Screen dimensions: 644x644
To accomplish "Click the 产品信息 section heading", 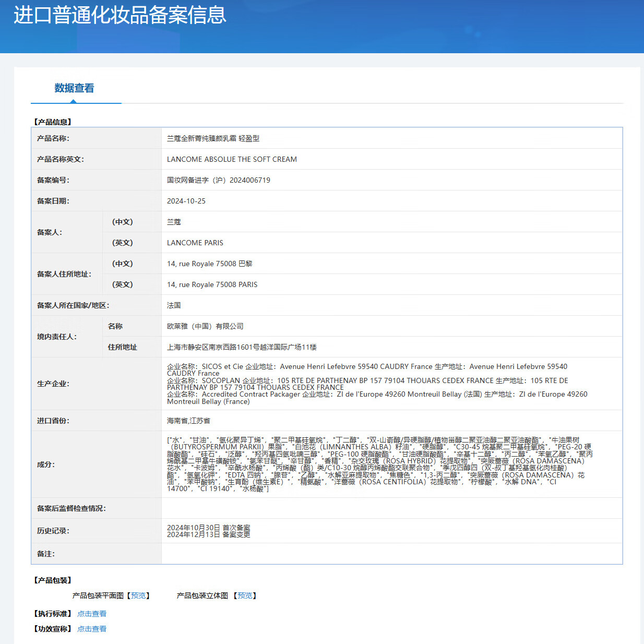I will point(53,122).
